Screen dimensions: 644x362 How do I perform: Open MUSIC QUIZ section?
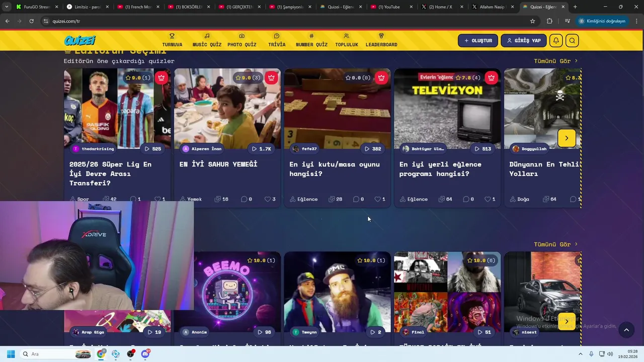[207, 40]
